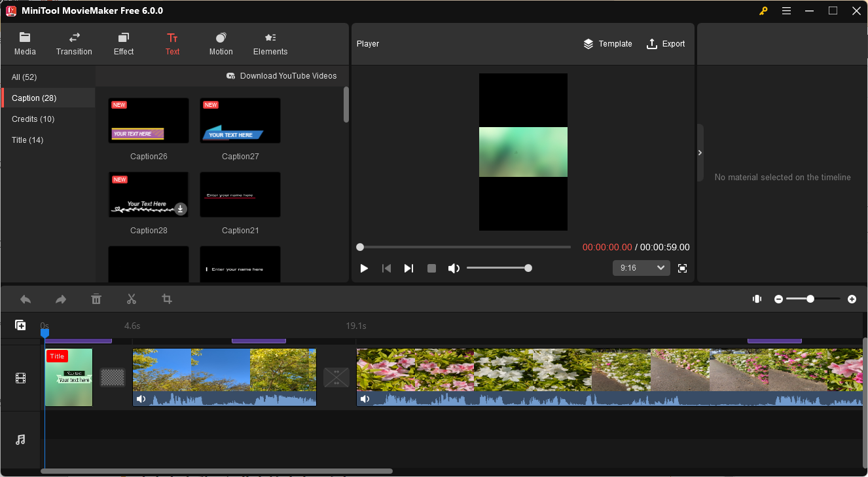Click the add track icon

20,325
